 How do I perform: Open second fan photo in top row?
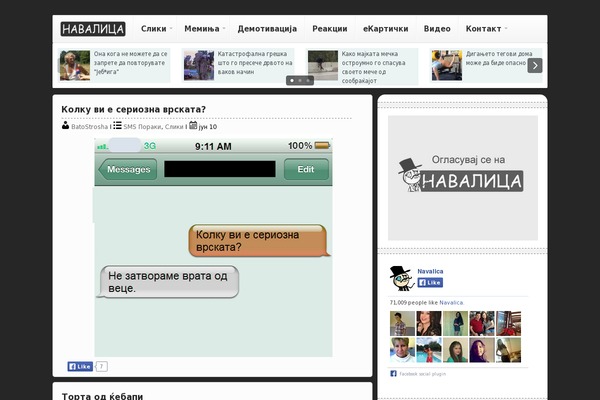pos(429,323)
